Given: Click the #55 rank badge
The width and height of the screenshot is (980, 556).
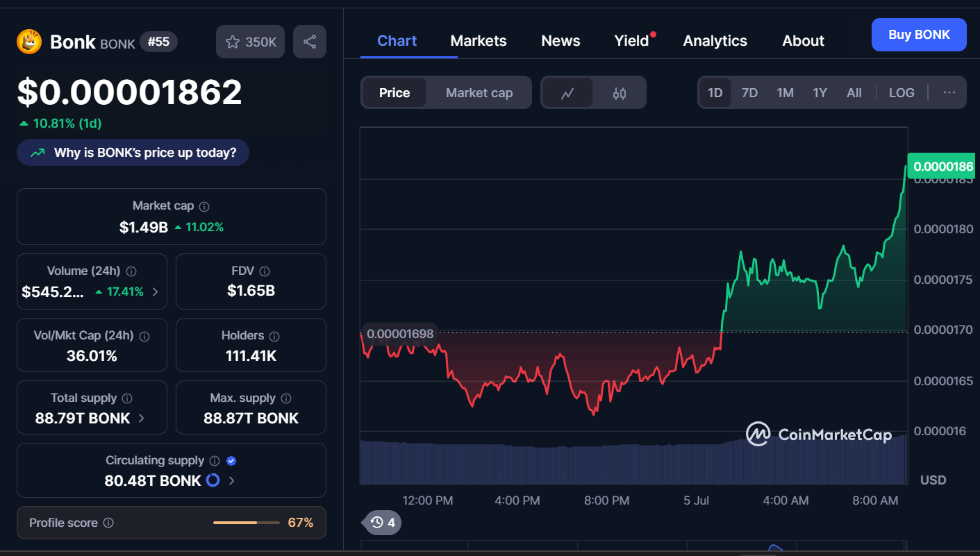Looking at the screenshot, I should (158, 42).
